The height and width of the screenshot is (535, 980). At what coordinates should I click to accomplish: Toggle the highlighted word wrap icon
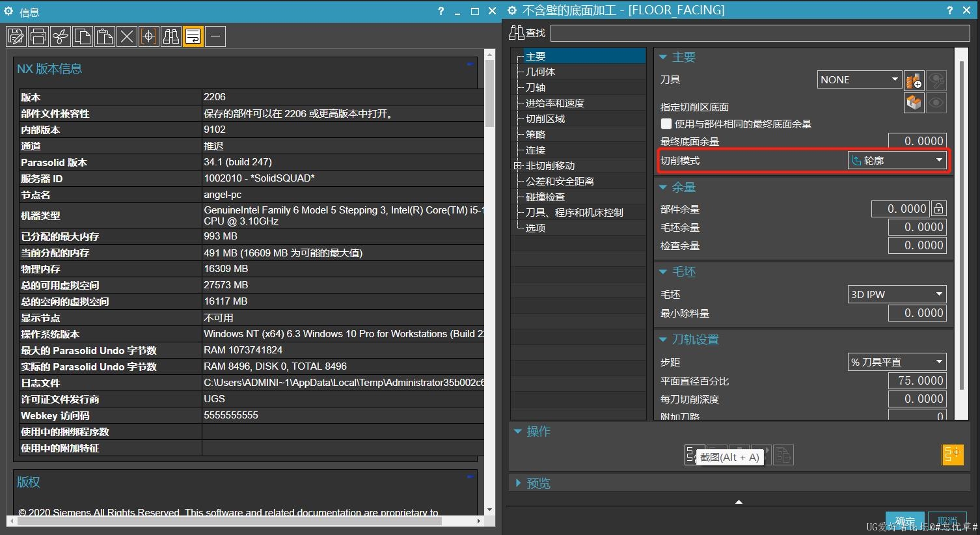pos(193,36)
